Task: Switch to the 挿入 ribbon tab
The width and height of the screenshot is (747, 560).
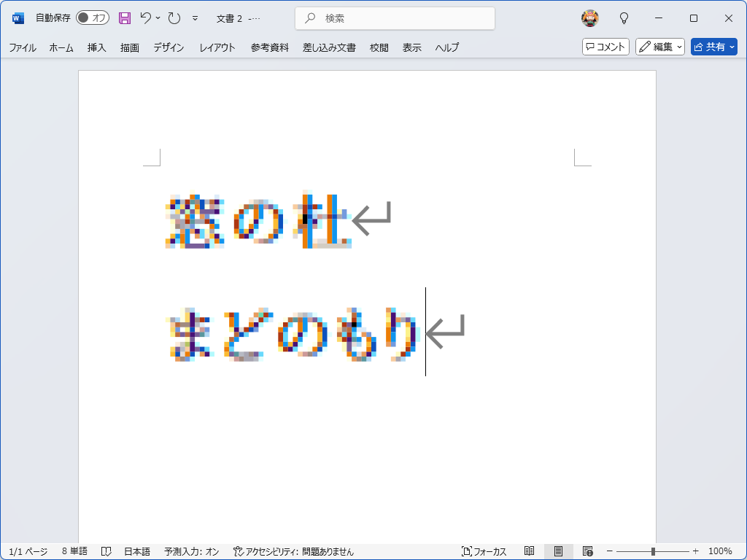Action: pyautogui.click(x=96, y=47)
